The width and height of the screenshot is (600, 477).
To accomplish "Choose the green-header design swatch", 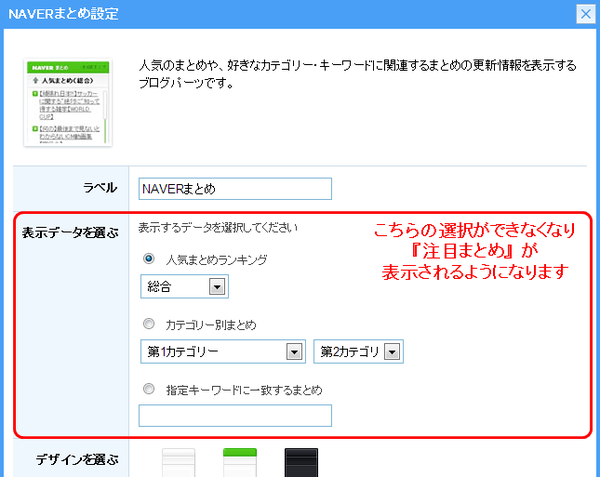I will (x=240, y=462).
